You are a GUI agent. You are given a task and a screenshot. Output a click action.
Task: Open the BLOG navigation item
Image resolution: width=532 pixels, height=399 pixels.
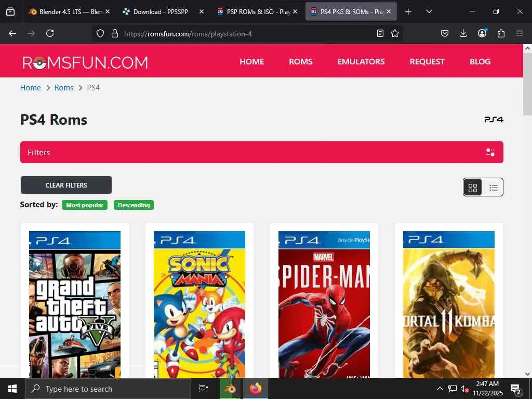coord(480,62)
